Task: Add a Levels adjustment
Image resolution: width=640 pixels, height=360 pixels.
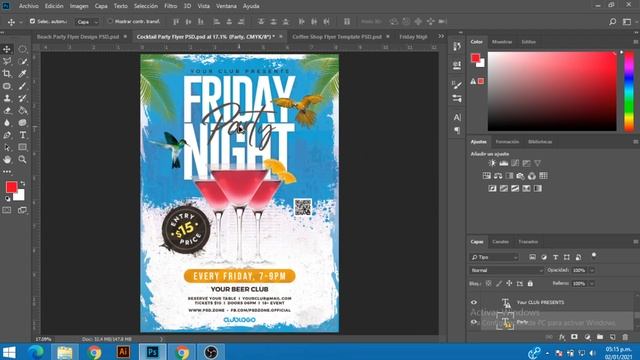Action: tap(504, 163)
